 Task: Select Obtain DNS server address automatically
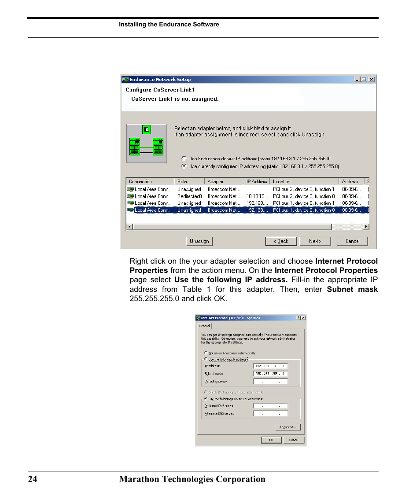(206, 393)
